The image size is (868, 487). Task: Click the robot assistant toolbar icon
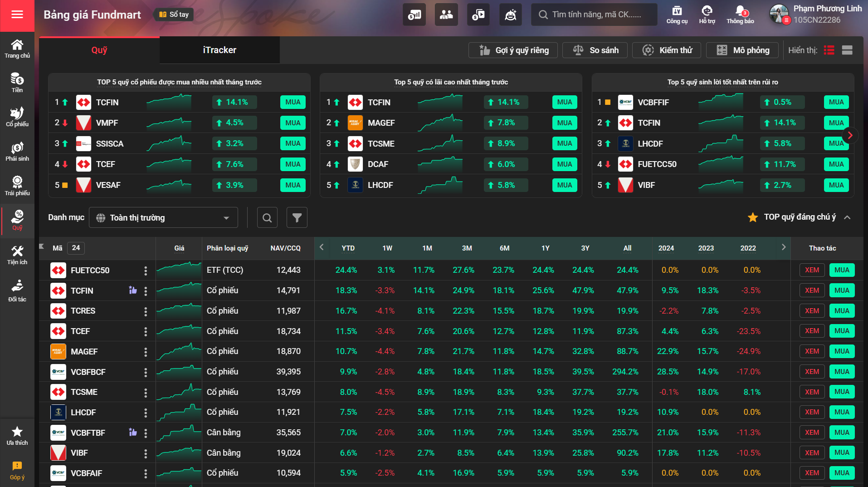click(x=511, y=15)
